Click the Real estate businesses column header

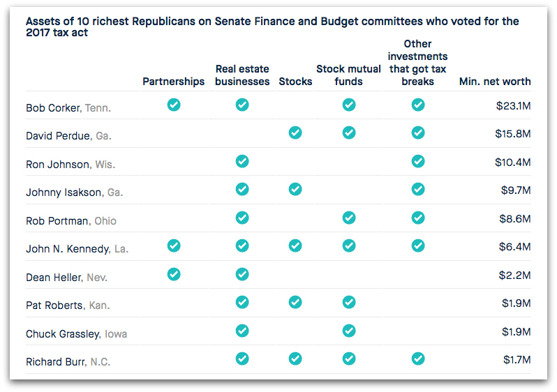click(242, 75)
